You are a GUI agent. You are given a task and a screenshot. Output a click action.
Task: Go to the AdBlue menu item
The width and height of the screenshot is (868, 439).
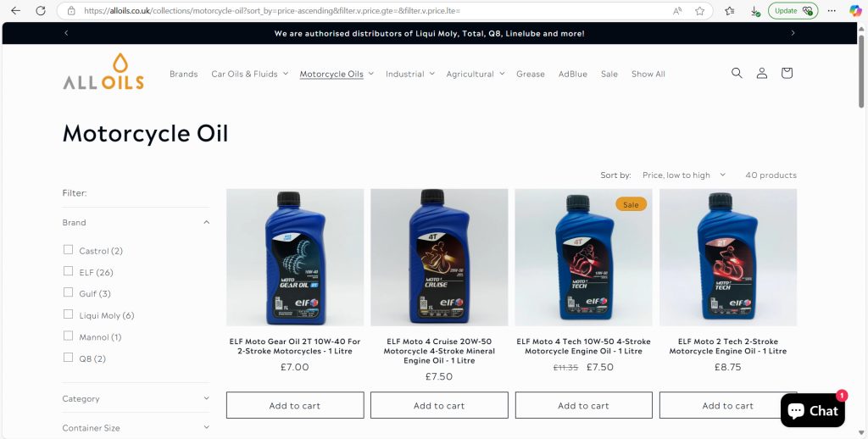point(572,74)
